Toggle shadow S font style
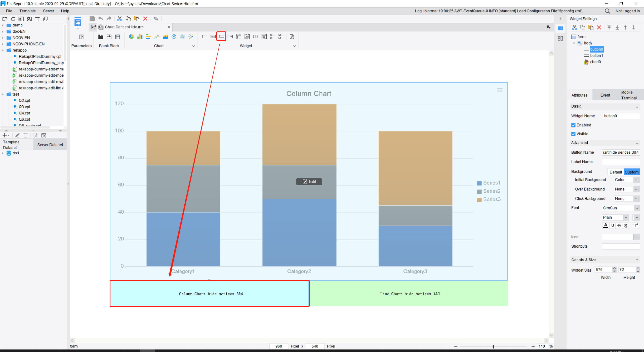Screen dimensions: 644x352 tap(626, 226)
